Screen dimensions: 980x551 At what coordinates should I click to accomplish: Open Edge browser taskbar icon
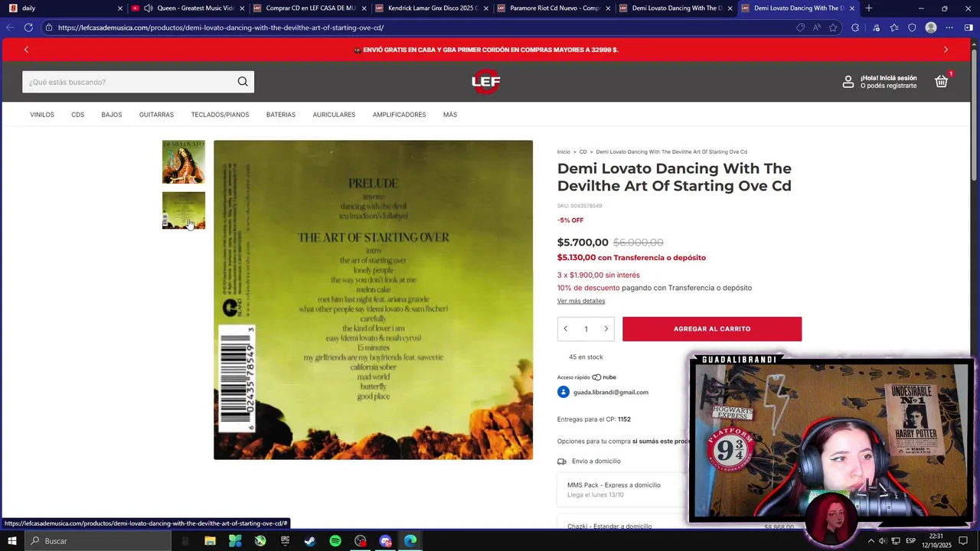point(410,541)
